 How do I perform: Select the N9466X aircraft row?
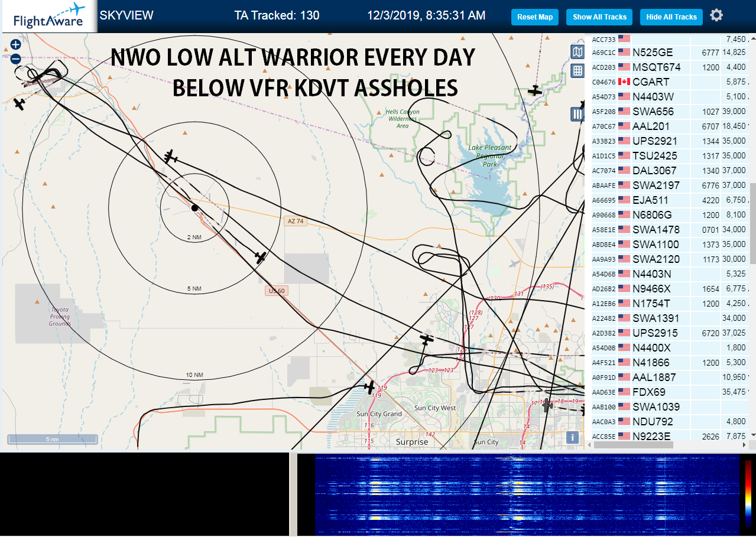point(670,289)
